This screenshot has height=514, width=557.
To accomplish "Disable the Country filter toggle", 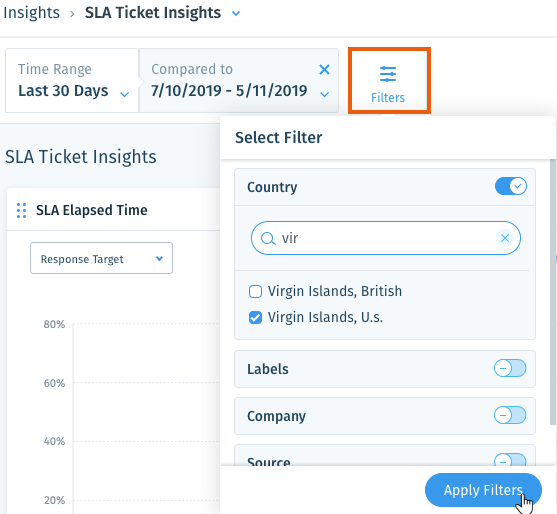I will (x=510, y=186).
